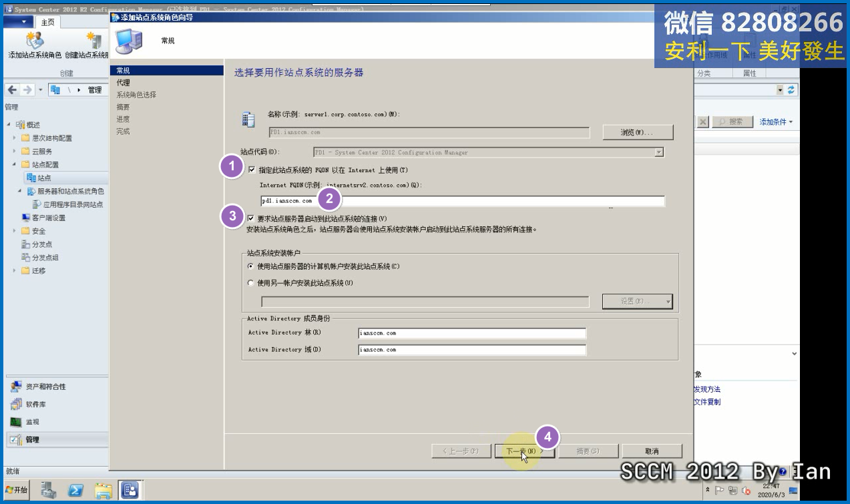Click the 分发点 node icon
This screenshot has height=504, width=850.
pyautogui.click(x=25, y=244)
